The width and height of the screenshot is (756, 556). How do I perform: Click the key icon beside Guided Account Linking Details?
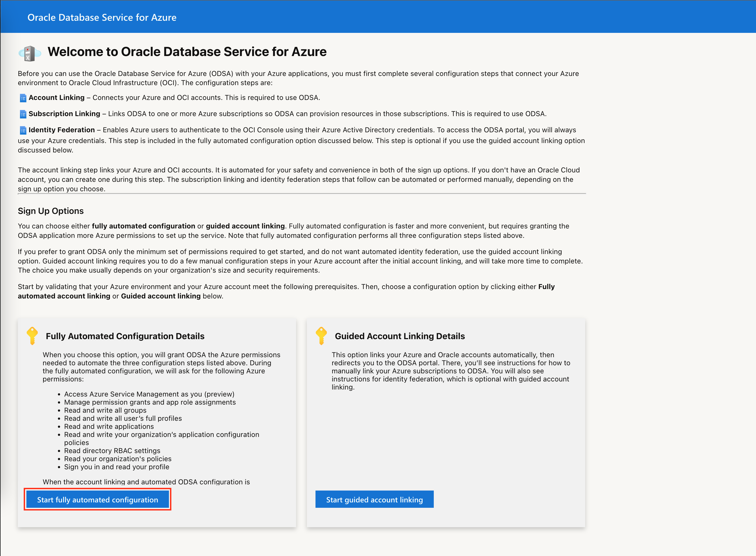click(321, 336)
